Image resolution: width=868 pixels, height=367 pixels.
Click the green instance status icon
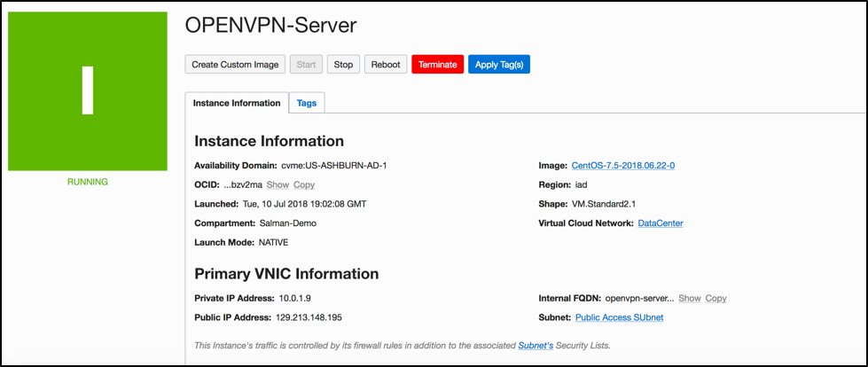coord(87,90)
